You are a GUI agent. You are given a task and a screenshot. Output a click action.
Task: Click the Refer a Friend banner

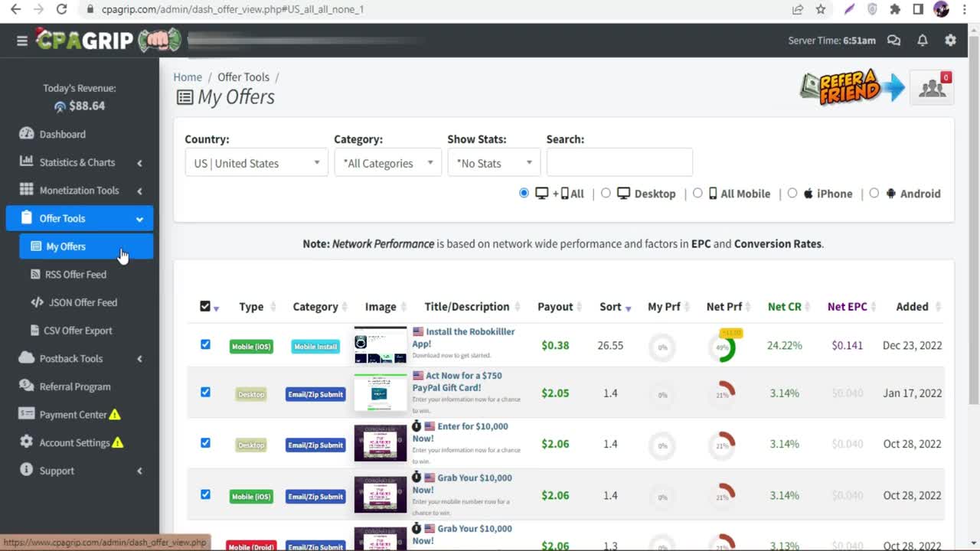tap(852, 87)
